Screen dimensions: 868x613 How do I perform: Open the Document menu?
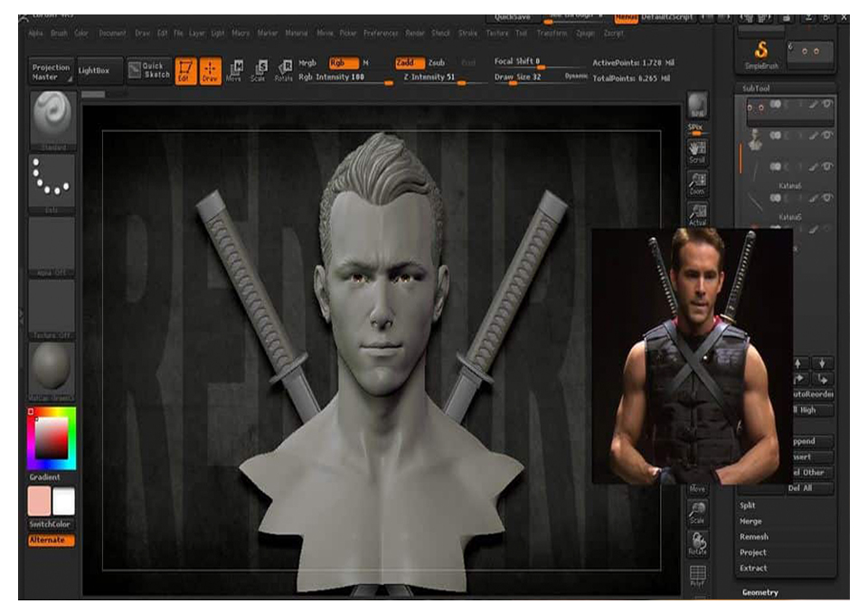(x=112, y=33)
